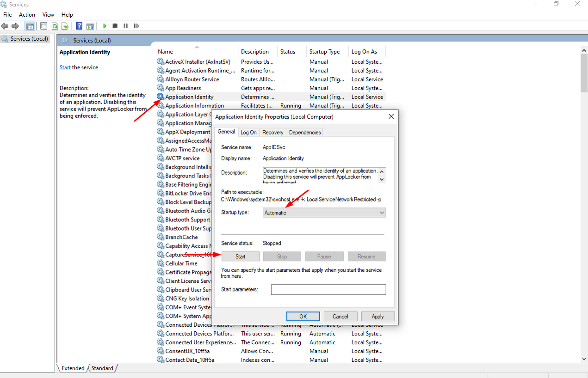This screenshot has height=378, width=588.
Task: Click the Restart Service toolbar icon
Action: tap(136, 26)
